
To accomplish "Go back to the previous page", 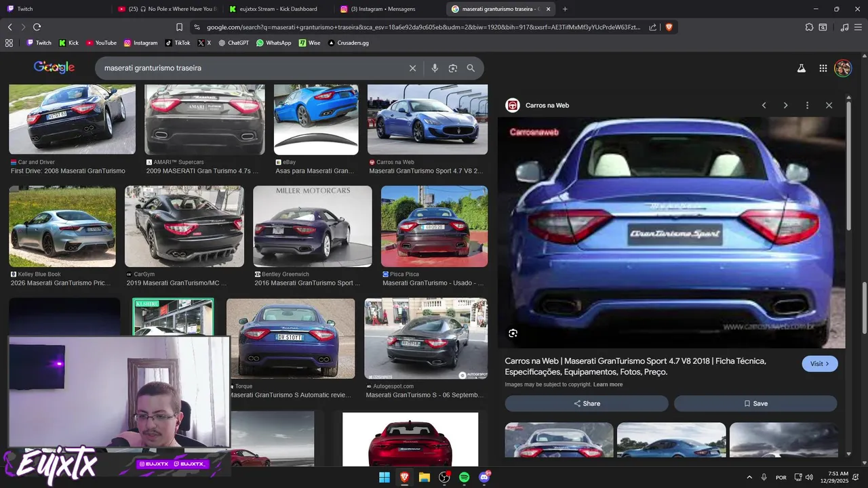I will click(x=9, y=27).
